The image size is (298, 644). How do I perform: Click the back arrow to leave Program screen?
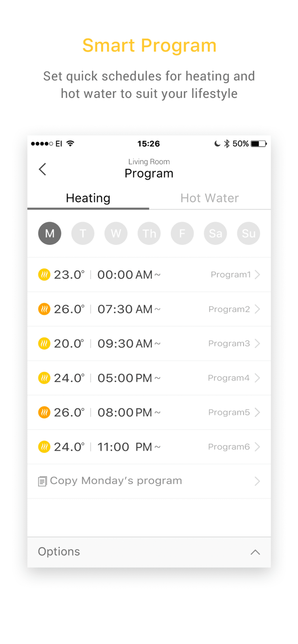(x=42, y=169)
